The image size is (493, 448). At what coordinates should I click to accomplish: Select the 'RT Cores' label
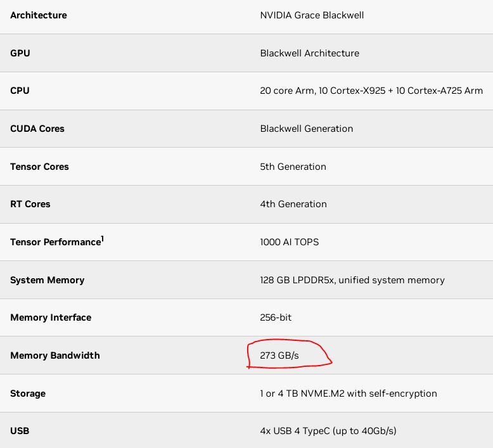point(30,204)
